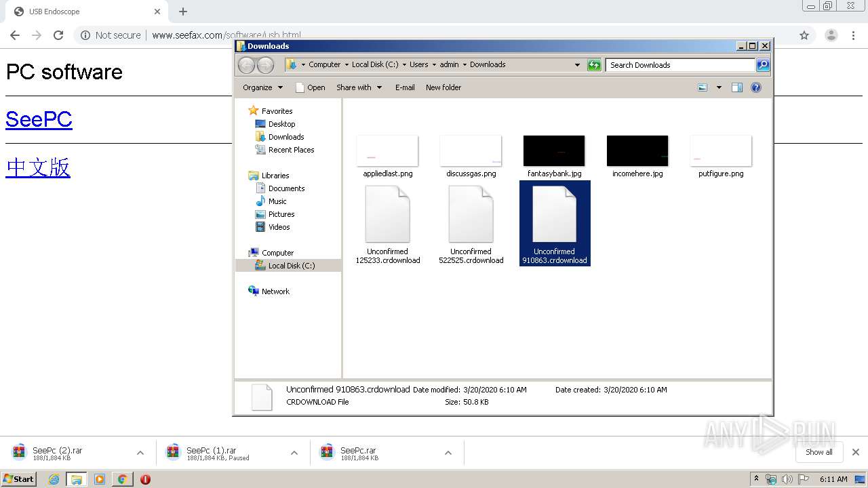Show all downloads
The height and width of the screenshot is (488, 868).
[x=819, y=452]
